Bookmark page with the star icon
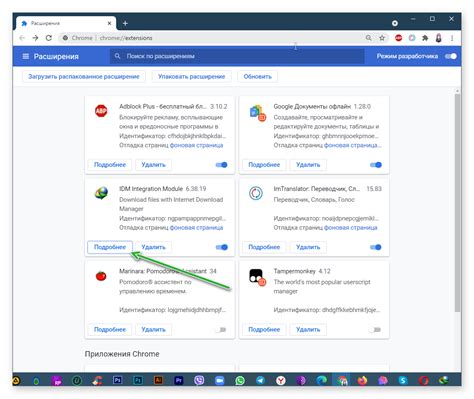This screenshot has height=399, width=474. click(382, 38)
